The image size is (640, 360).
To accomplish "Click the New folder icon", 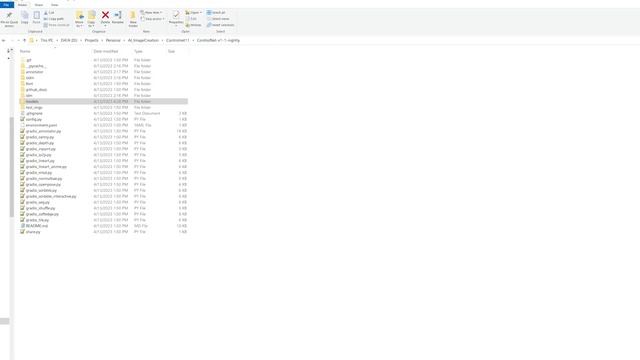I will point(133,16).
